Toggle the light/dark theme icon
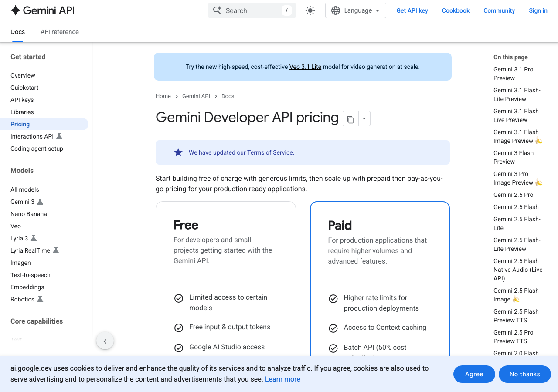Image resolution: width=558 pixels, height=392 pixels. pos(310,10)
